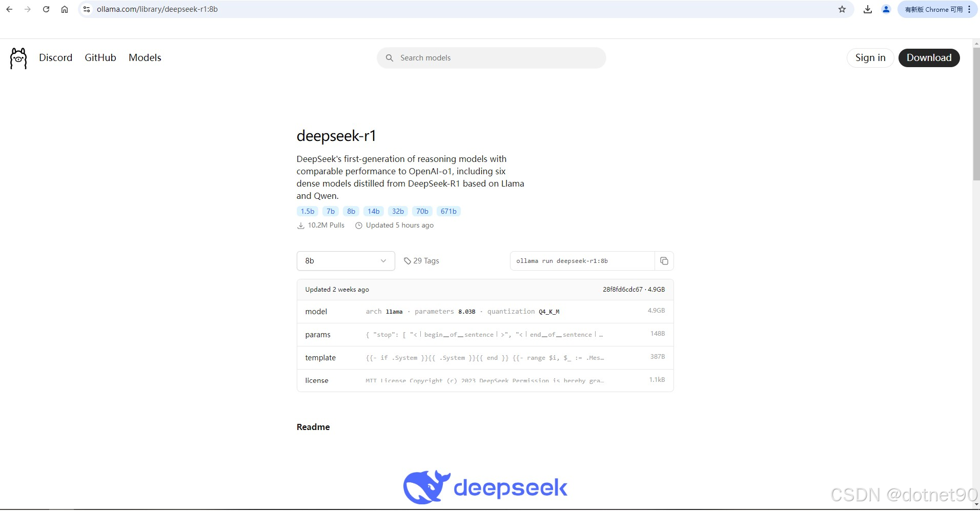Go to browser home page icon
980x511 pixels.
coord(65,9)
